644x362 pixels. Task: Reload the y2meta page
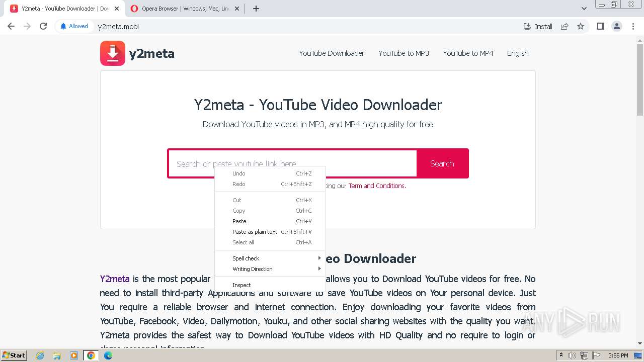43,26
